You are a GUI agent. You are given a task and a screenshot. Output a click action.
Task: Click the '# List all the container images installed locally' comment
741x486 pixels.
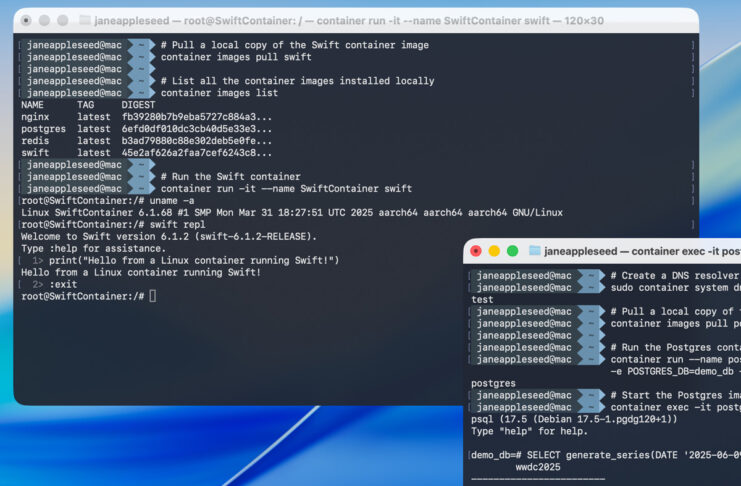(x=297, y=81)
